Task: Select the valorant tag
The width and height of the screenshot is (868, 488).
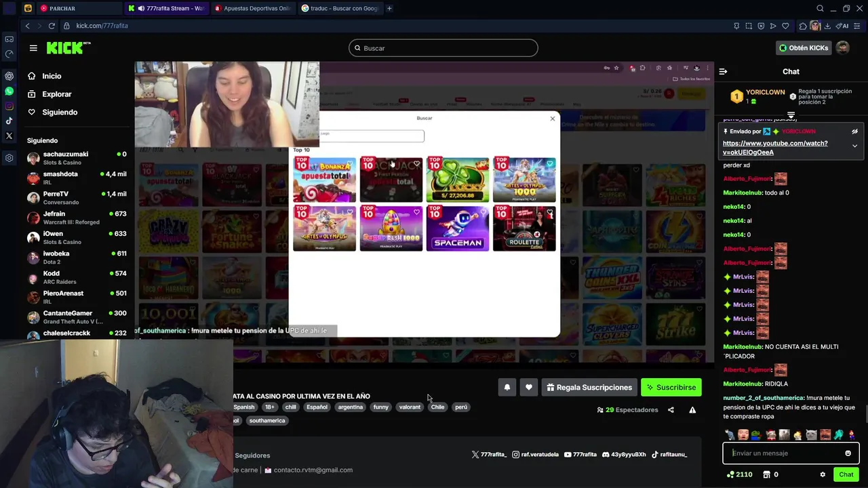Action: (x=410, y=407)
